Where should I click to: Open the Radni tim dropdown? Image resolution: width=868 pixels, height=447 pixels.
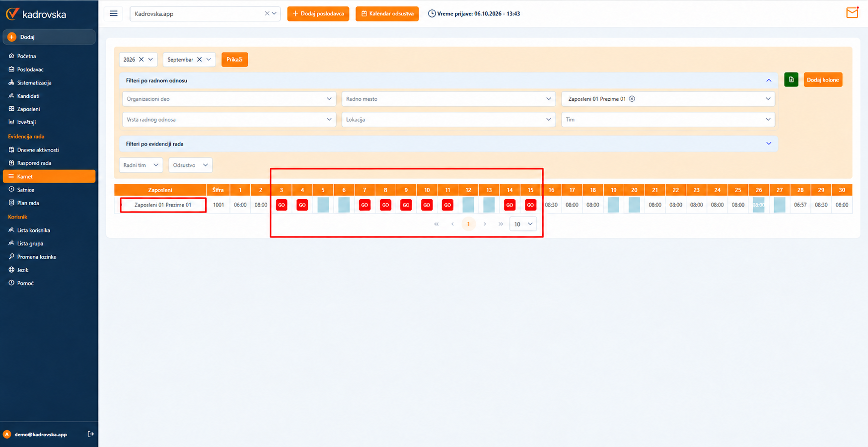[x=141, y=165]
